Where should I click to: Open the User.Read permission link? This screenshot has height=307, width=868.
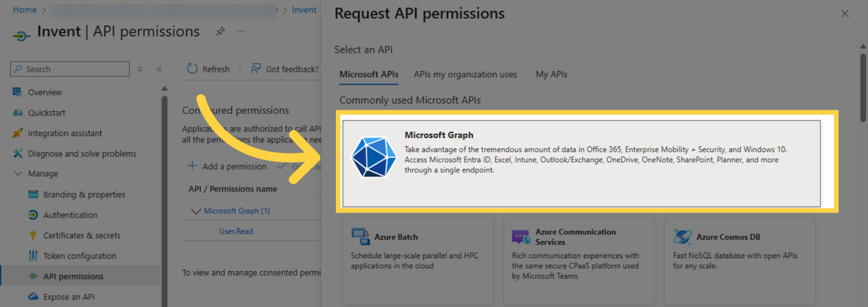click(x=236, y=231)
